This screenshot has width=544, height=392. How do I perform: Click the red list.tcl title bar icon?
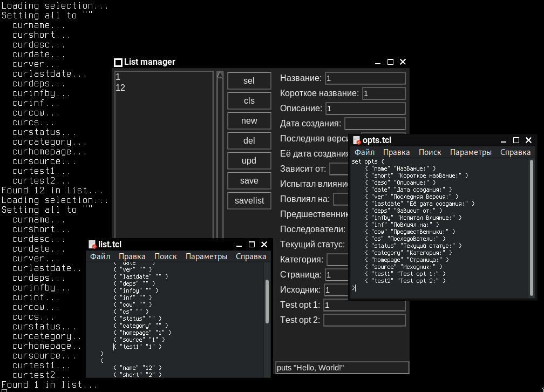[x=91, y=244]
